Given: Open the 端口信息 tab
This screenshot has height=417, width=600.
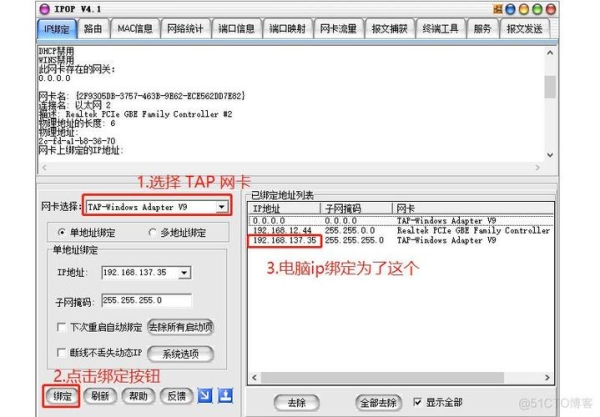Looking at the screenshot, I should pos(236,29).
